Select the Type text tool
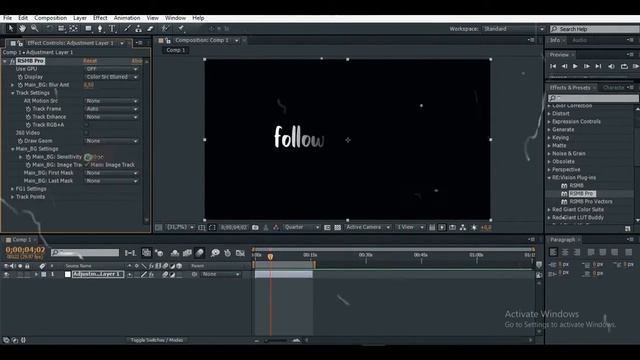This screenshot has height=360, width=640. point(112,29)
